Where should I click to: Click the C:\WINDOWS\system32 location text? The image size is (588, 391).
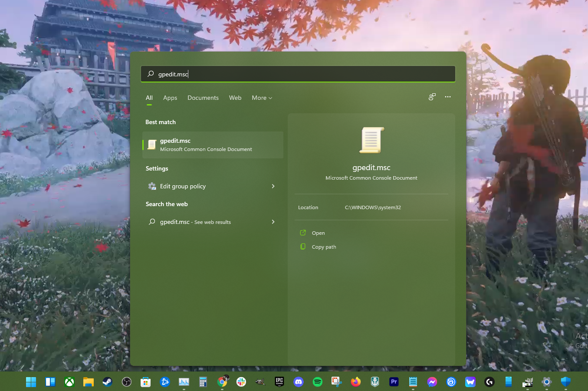pyautogui.click(x=373, y=207)
